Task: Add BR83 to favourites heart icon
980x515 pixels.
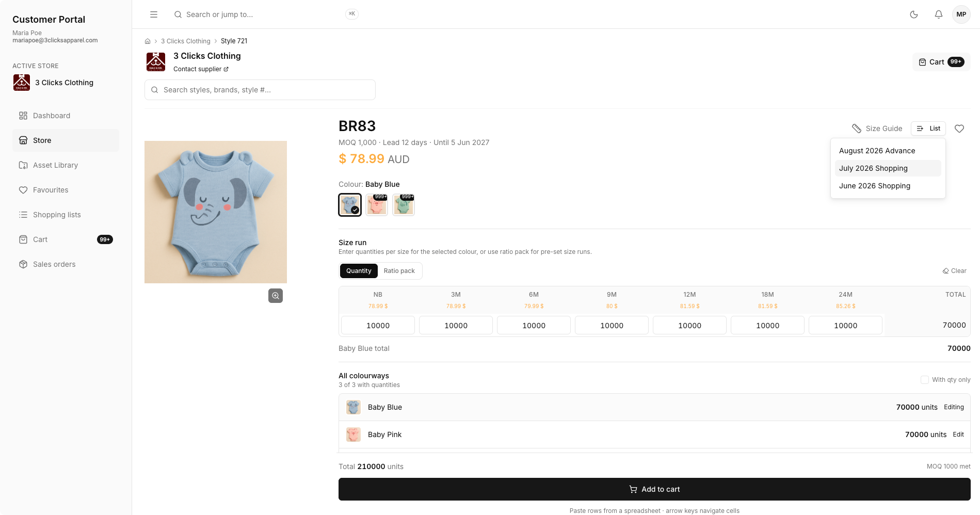Action: 959,128
